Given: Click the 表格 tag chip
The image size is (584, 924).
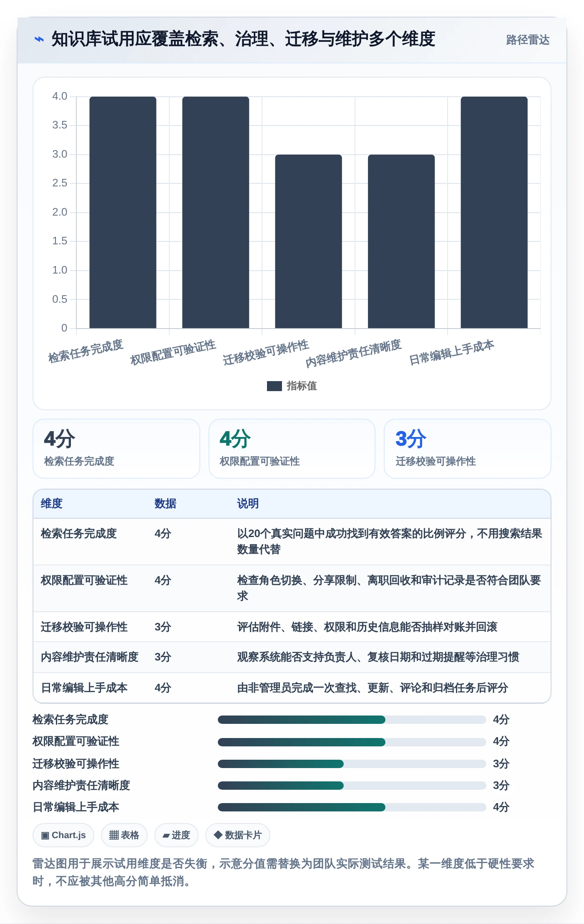Looking at the screenshot, I should point(124,835).
